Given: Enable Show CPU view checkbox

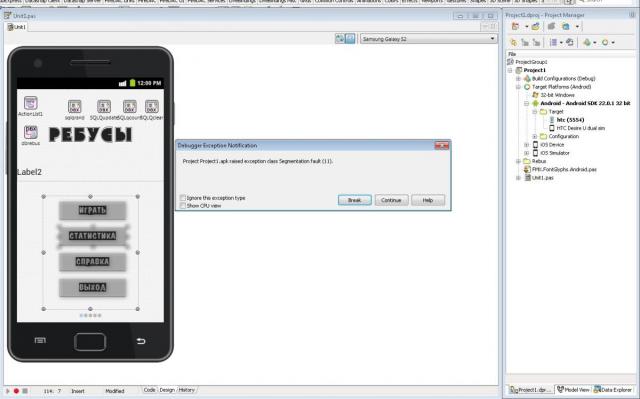Looking at the screenshot, I should pyautogui.click(x=182, y=206).
